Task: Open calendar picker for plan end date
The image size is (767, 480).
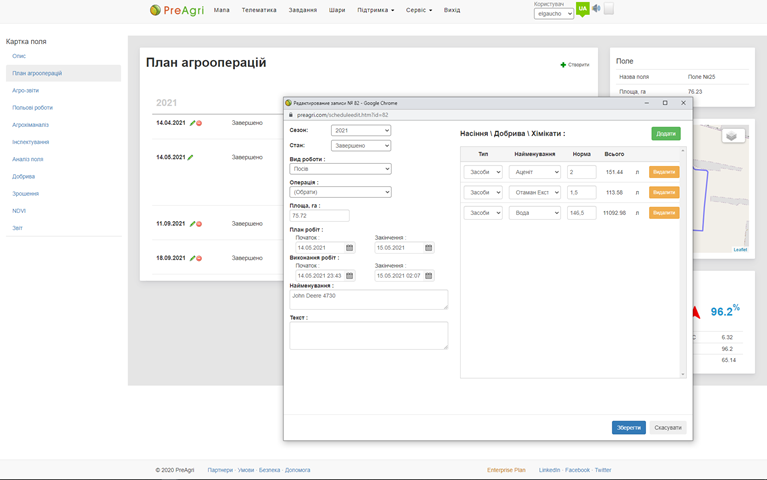Action: pos(429,248)
